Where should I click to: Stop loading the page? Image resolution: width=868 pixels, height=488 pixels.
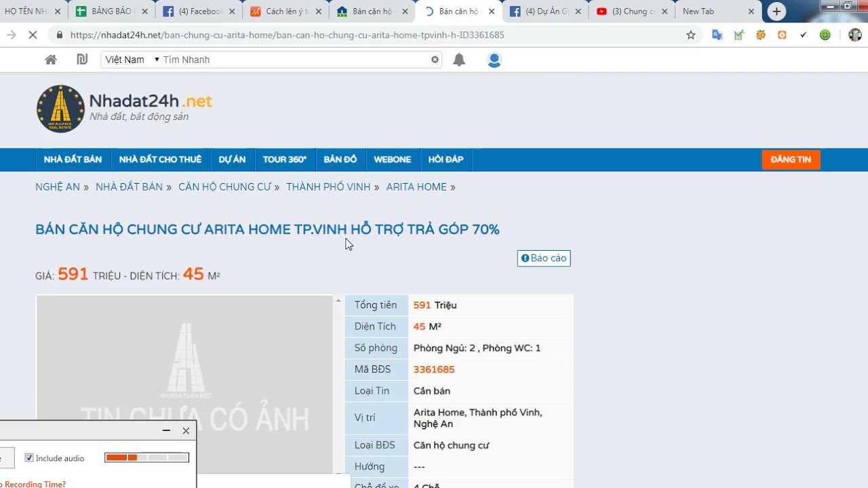pos(33,35)
